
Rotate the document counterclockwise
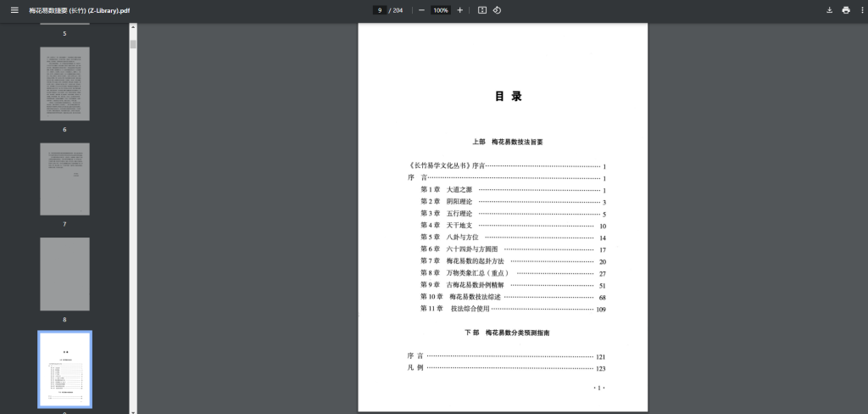click(497, 10)
